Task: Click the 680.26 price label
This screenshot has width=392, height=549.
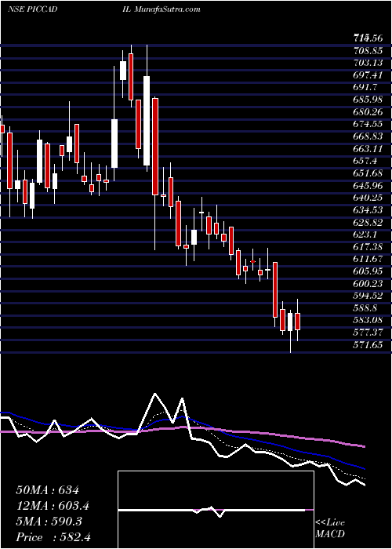Action: click(367, 113)
